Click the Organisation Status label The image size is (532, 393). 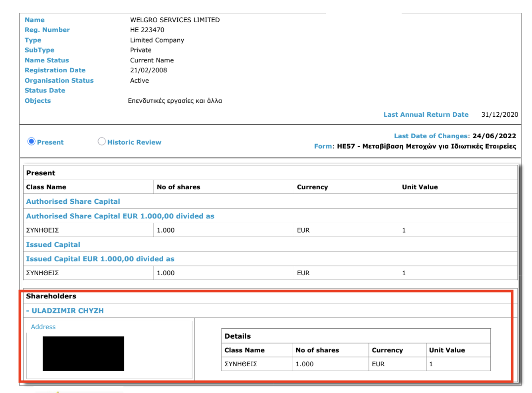pyautogui.click(x=59, y=80)
